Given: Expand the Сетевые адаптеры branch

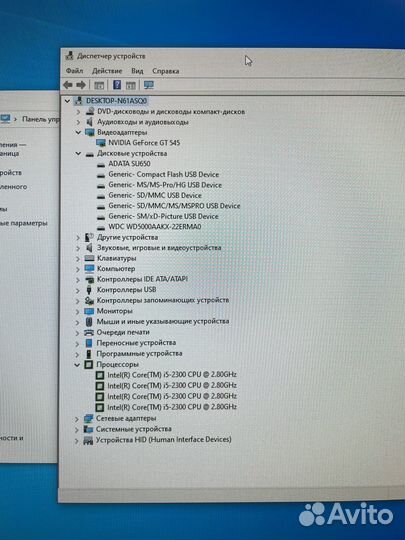Looking at the screenshot, I should coord(77,419).
